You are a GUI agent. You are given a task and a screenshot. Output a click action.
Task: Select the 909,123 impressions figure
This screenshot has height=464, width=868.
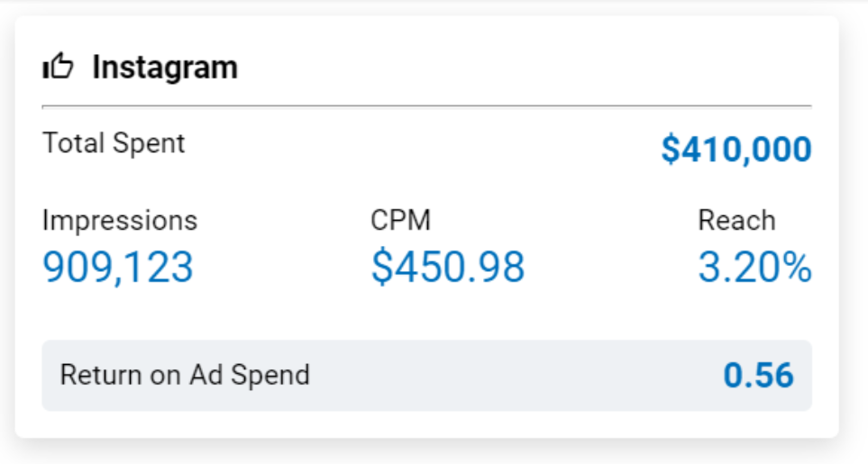(118, 267)
